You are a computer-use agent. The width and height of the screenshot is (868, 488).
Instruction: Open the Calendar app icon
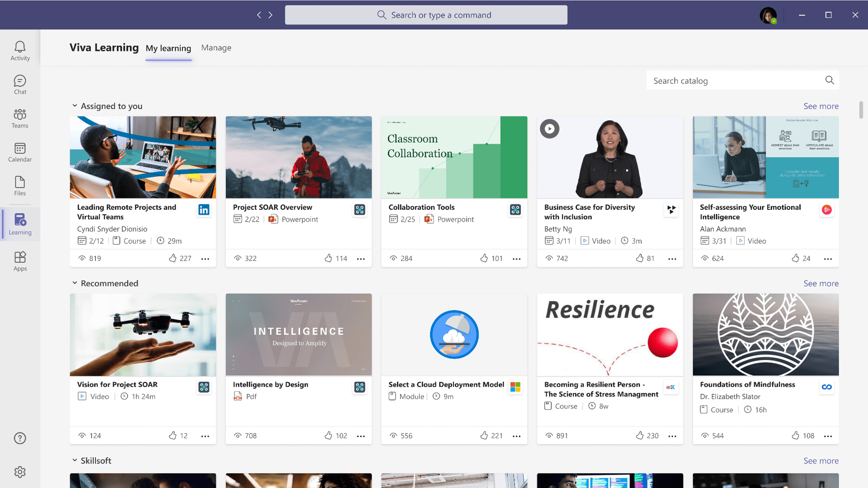coord(20,152)
